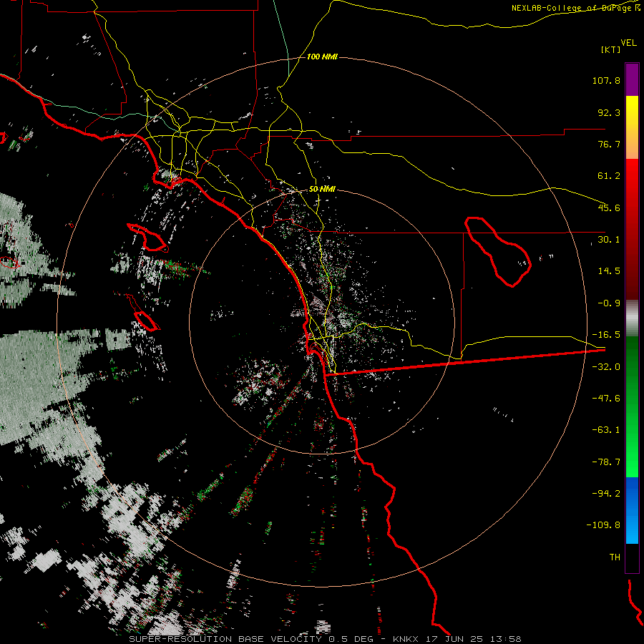The image size is (644, 644).
Task: Click the 14.5 velocity scale value
Action: click(609, 271)
